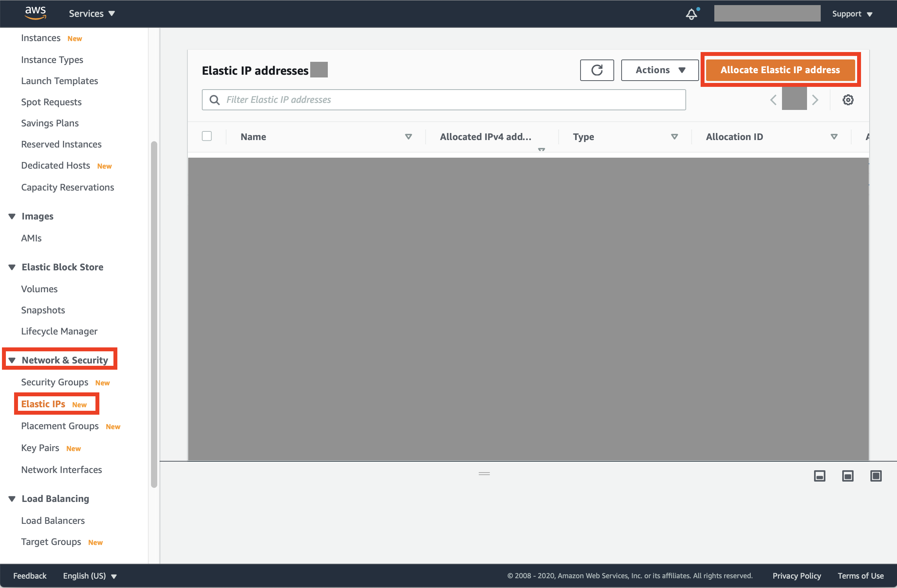Screen dimensions: 897x588
Task: Open Target Groups in sidebar
Action: point(51,542)
